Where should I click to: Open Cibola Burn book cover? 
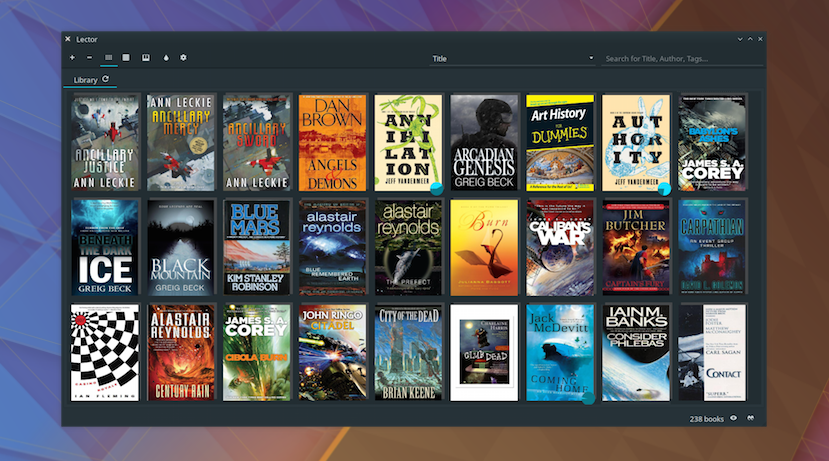coord(256,352)
